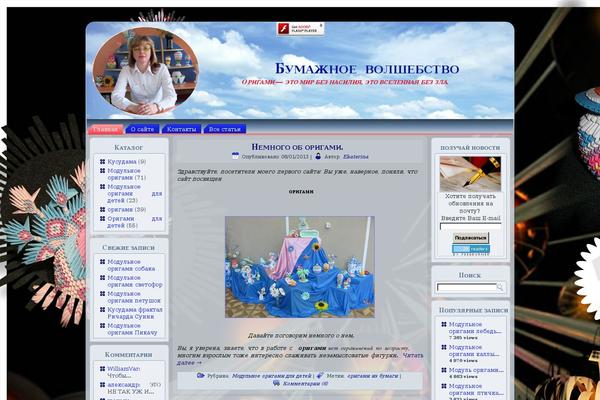This screenshot has height=400, width=600.
Task: Open popular post Модульное оригами лебедь
Action: click(x=475, y=328)
